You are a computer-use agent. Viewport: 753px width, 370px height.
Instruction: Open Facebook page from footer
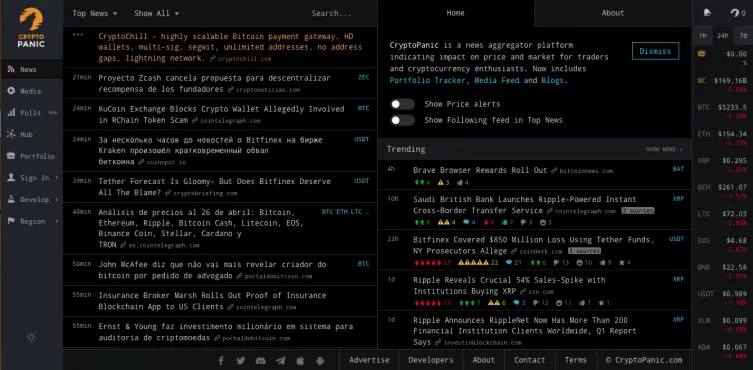click(x=221, y=360)
